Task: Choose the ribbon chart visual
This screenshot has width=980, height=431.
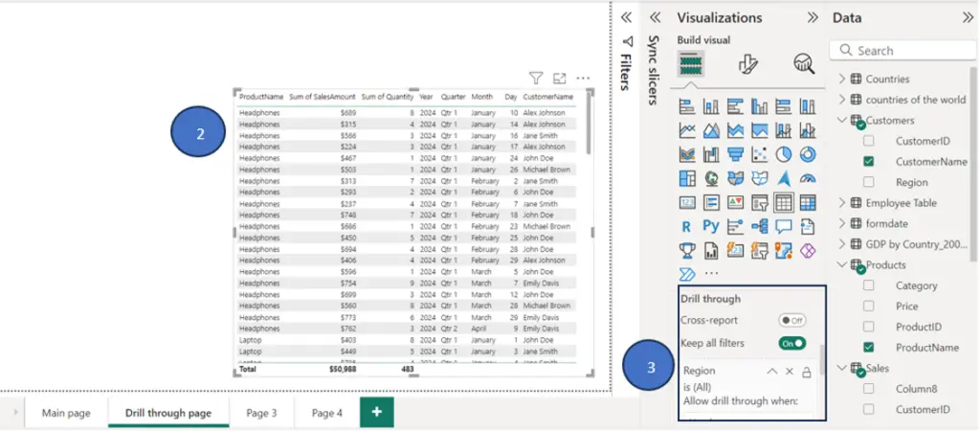Action: coord(687,154)
